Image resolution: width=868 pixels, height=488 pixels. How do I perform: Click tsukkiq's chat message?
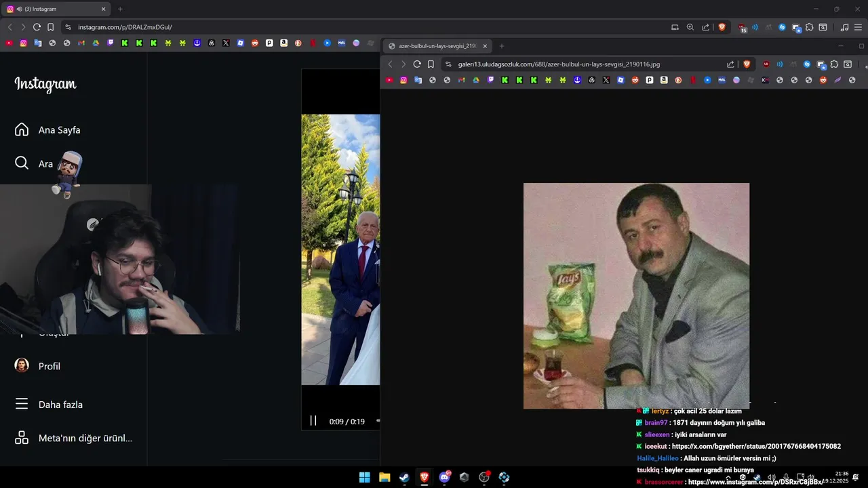click(695, 470)
